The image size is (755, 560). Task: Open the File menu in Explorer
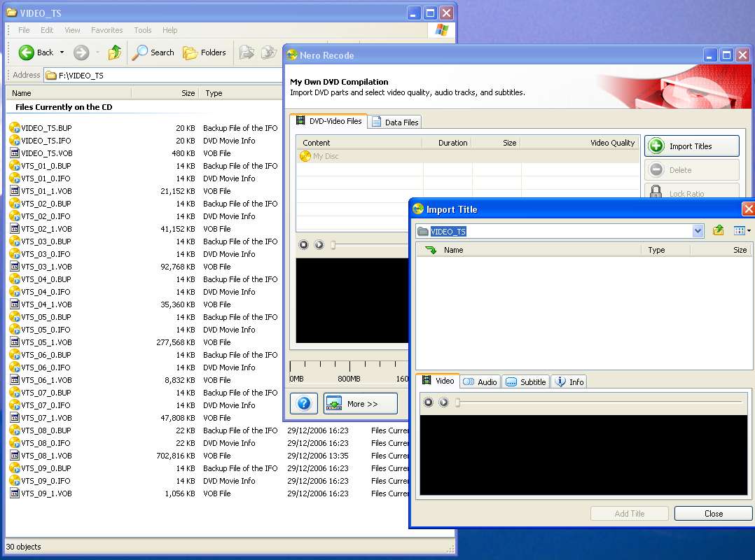(24, 30)
